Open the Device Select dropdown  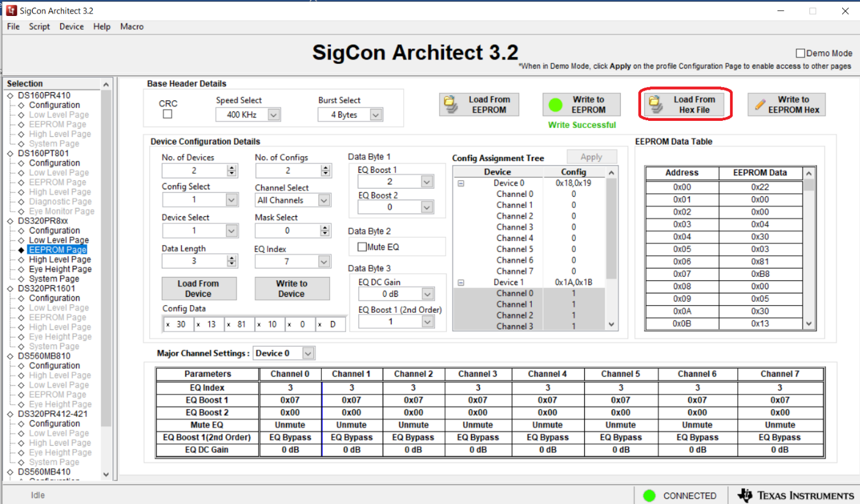pyautogui.click(x=232, y=230)
